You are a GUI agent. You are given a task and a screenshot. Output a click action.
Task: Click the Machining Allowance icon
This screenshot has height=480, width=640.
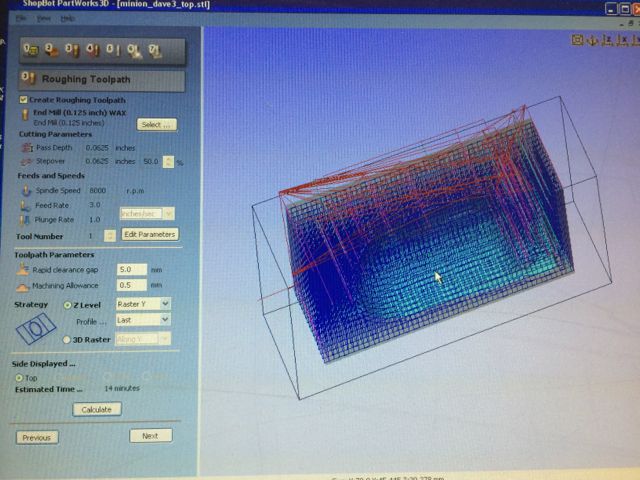pyautogui.click(x=22, y=287)
